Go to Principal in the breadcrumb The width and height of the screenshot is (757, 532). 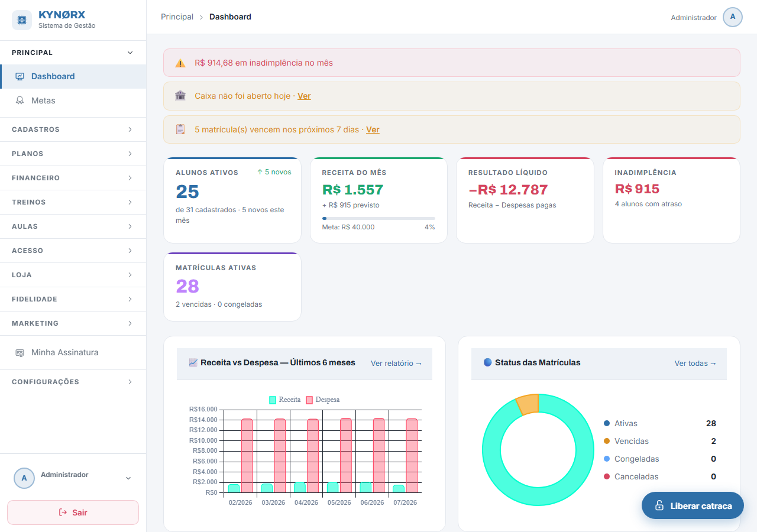tap(177, 17)
